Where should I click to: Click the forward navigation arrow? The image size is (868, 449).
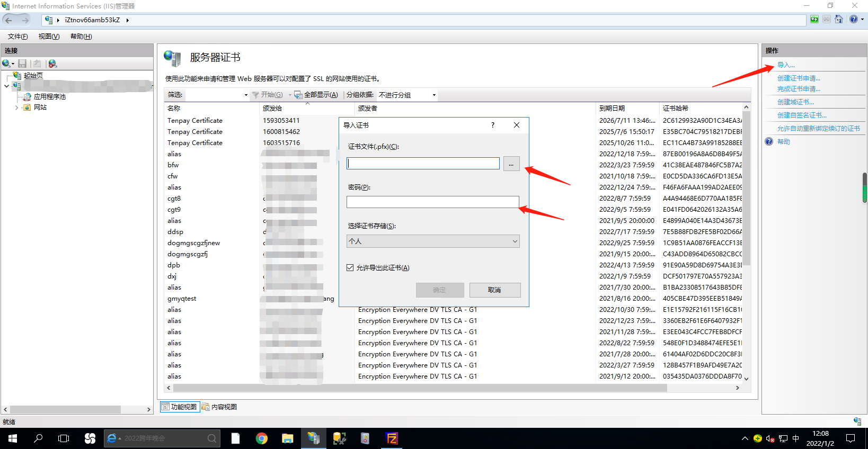pos(25,20)
